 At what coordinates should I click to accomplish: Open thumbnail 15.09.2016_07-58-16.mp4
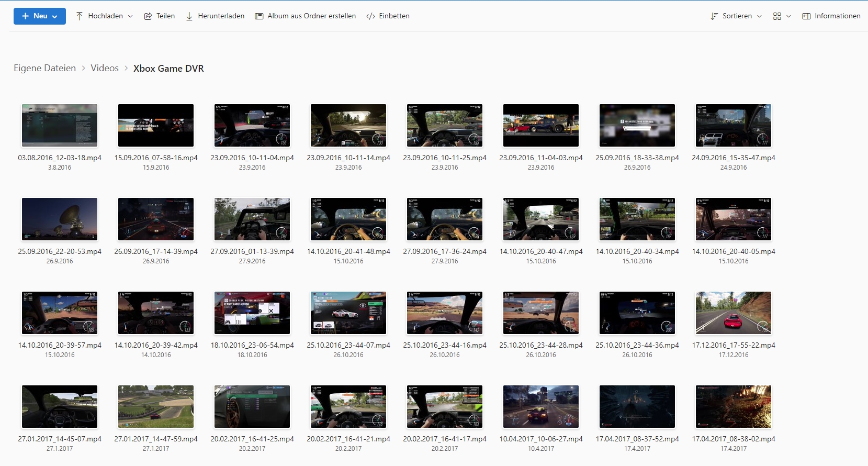[x=156, y=125]
